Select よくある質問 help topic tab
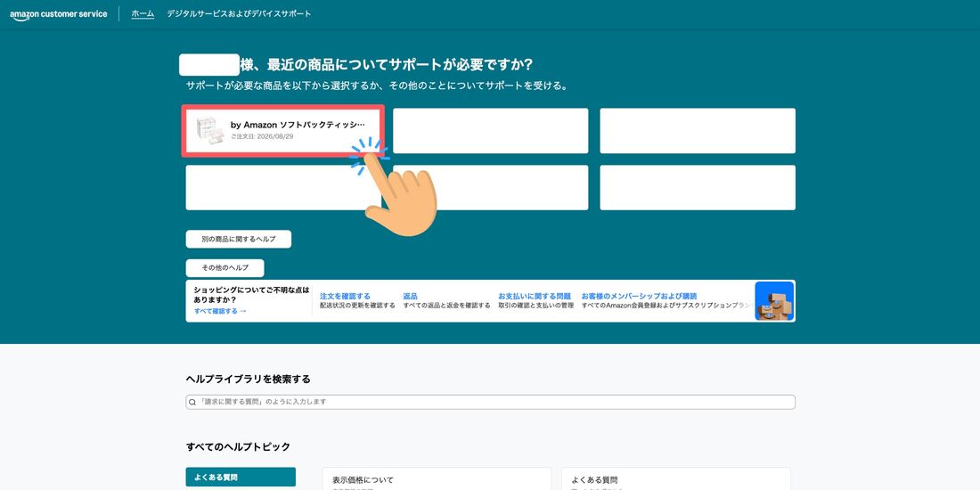Image resolution: width=980 pixels, height=490 pixels. coord(241,477)
